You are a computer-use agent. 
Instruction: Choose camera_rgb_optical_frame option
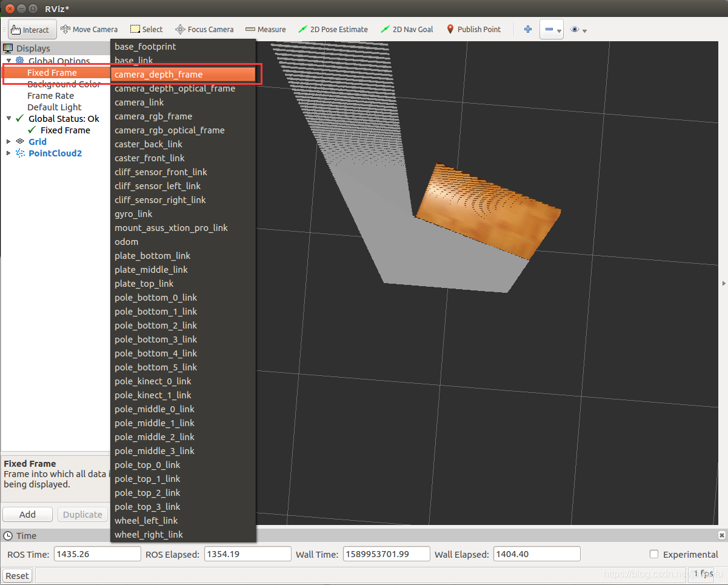point(183,130)
